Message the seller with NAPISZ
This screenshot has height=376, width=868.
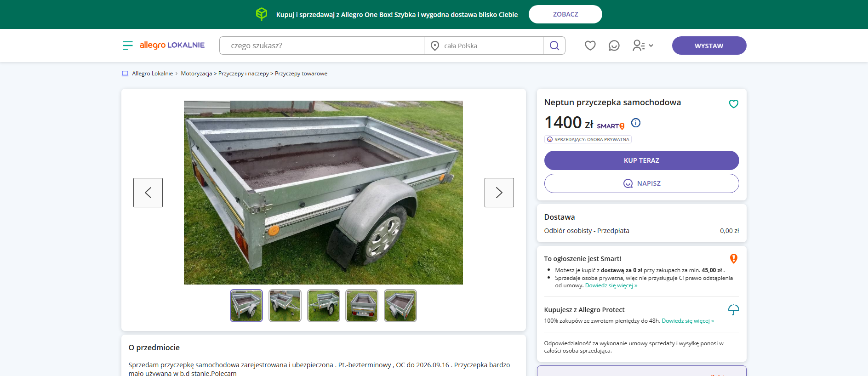(x=641, y=183)
